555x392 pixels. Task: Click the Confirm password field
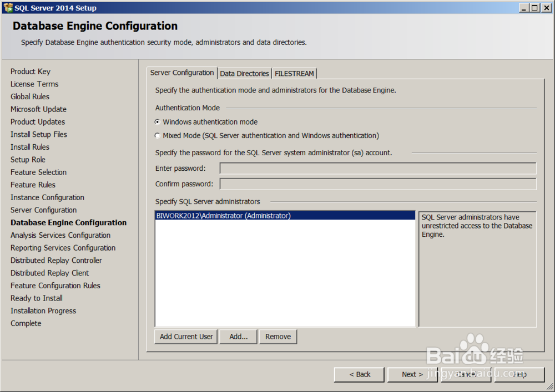378,184
